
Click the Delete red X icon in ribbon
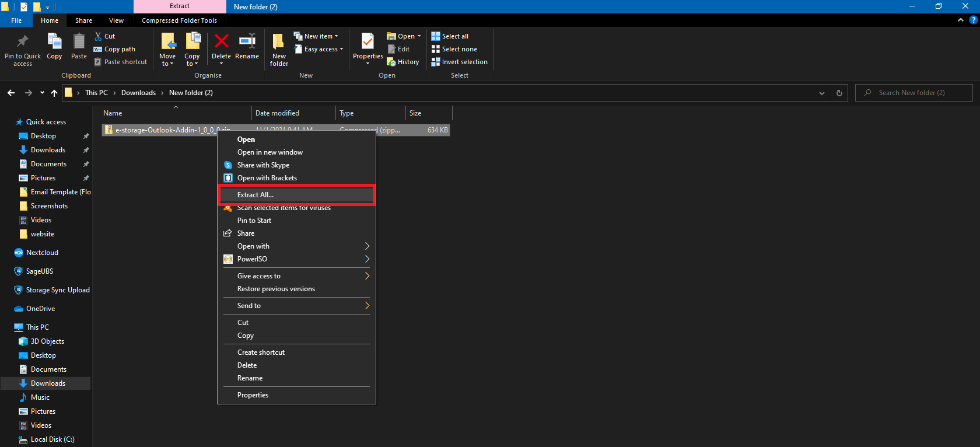pos(221,42)
